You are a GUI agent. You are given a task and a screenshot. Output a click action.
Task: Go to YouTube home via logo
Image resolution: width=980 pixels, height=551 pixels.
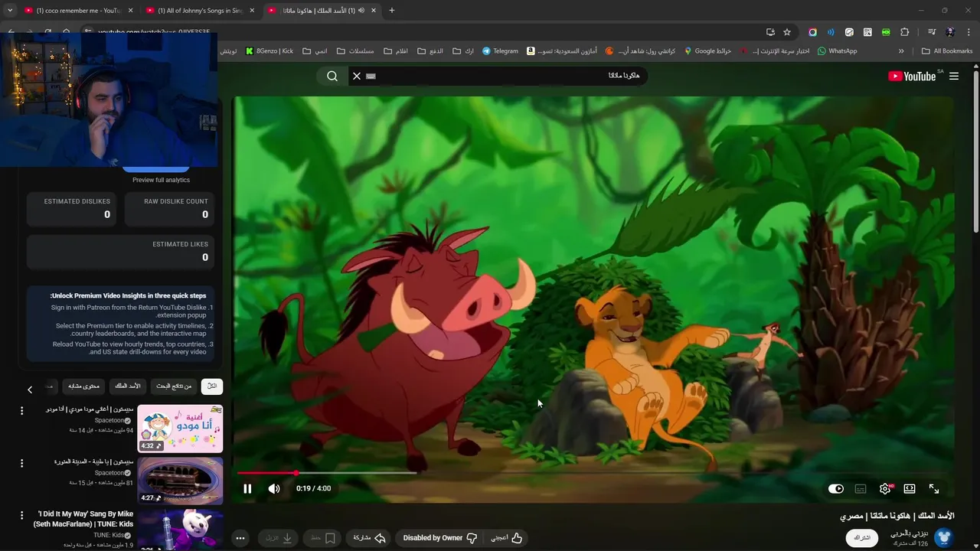click(x=912, y=76)
